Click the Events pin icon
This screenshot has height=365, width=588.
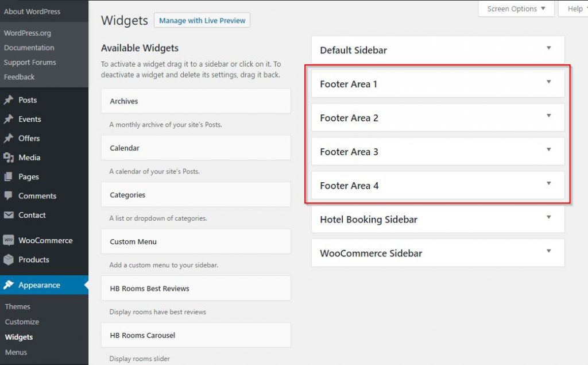(x=9, y=120)
